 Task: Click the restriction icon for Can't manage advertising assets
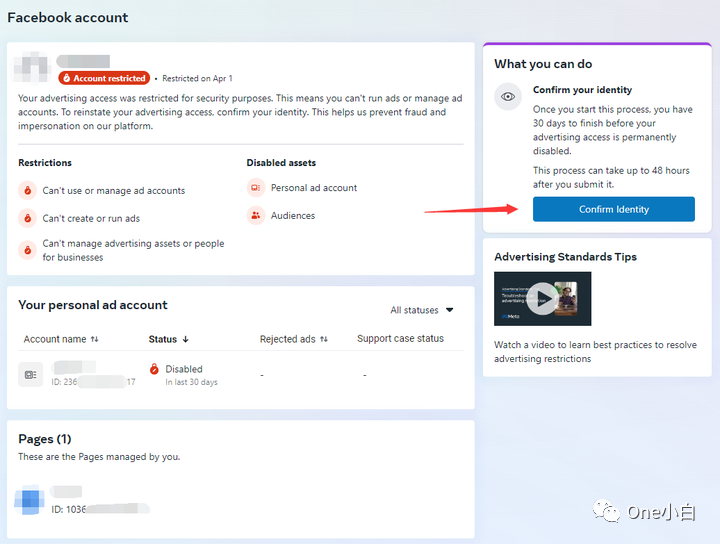point(28,250)
